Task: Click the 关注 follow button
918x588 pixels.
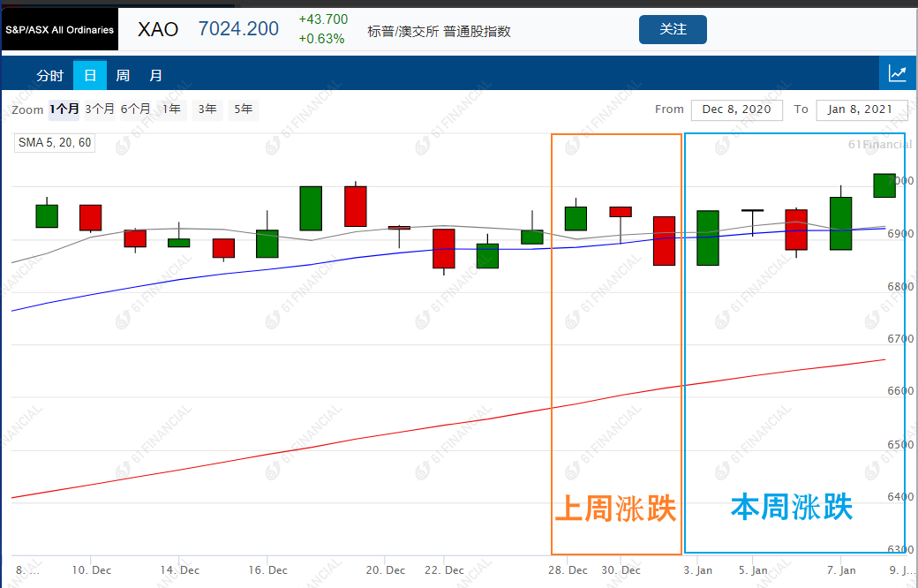Action: pyautogui.click(x=673, y=29)
